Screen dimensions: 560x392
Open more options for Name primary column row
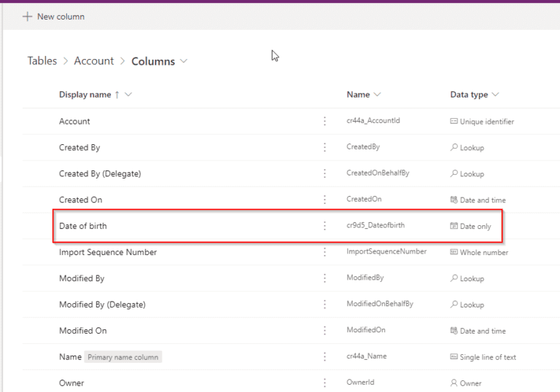coord(324,357)
